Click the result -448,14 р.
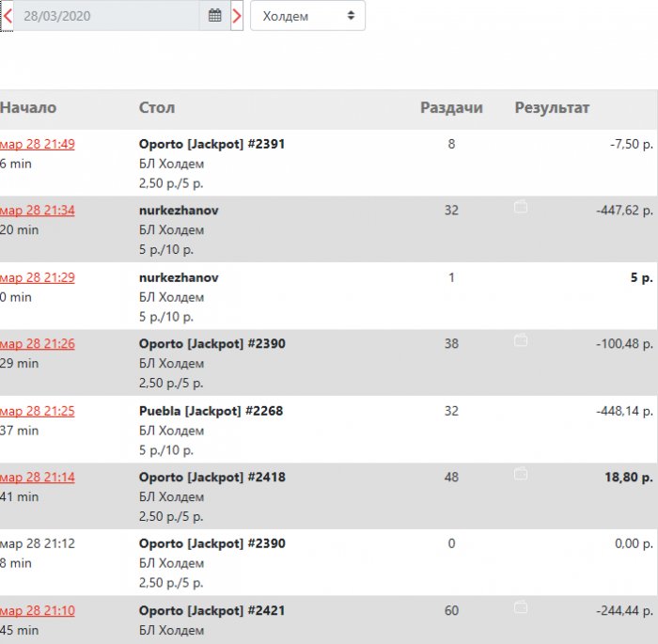 click(x=625, y=411)
